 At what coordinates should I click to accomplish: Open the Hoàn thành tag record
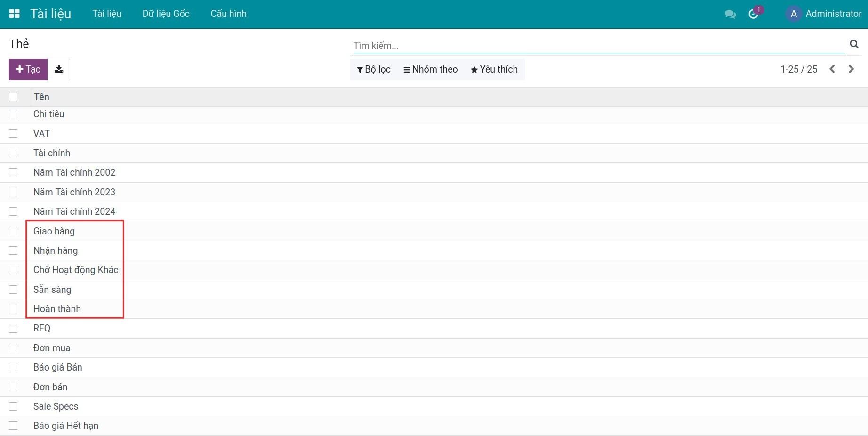coord(57,309)
